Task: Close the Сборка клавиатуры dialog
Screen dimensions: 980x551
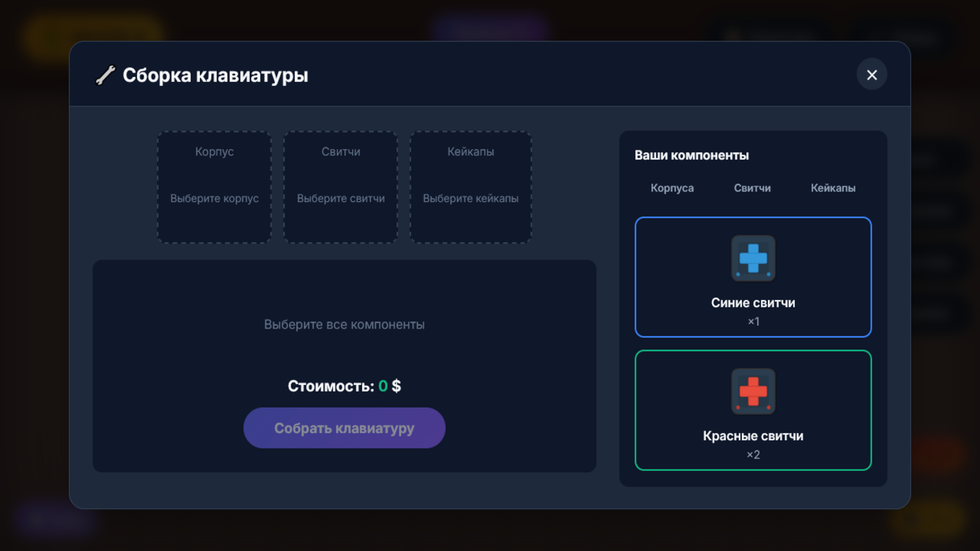Action: tap(872, 74)
